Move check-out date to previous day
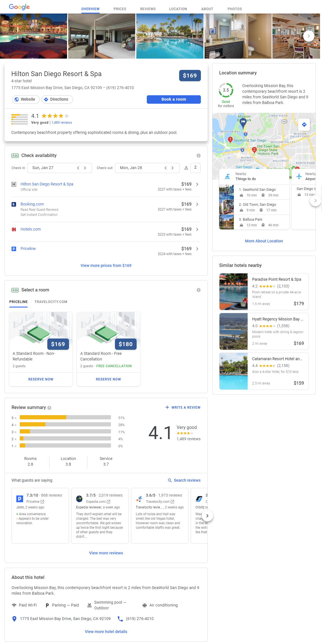The width and height of the screenshot is (322, 644). pos(166,168)
